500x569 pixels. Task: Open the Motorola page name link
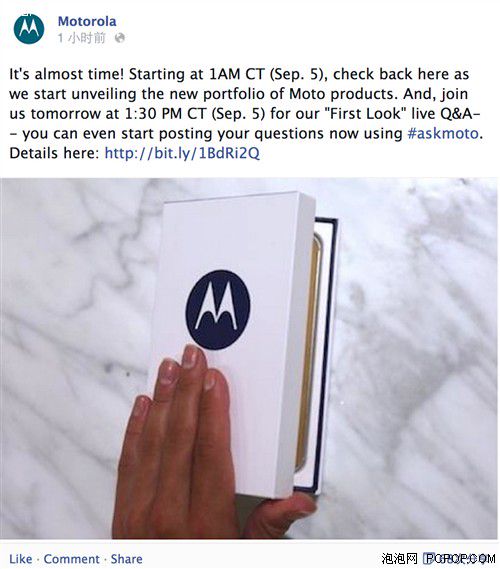87,21
